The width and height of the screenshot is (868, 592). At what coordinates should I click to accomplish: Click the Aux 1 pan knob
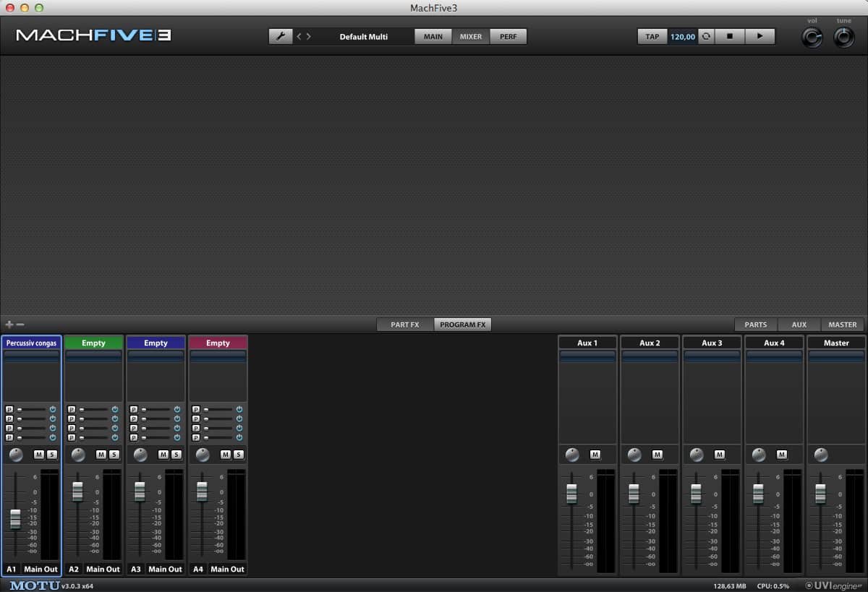pyautogui.click(x=572, y=455)
